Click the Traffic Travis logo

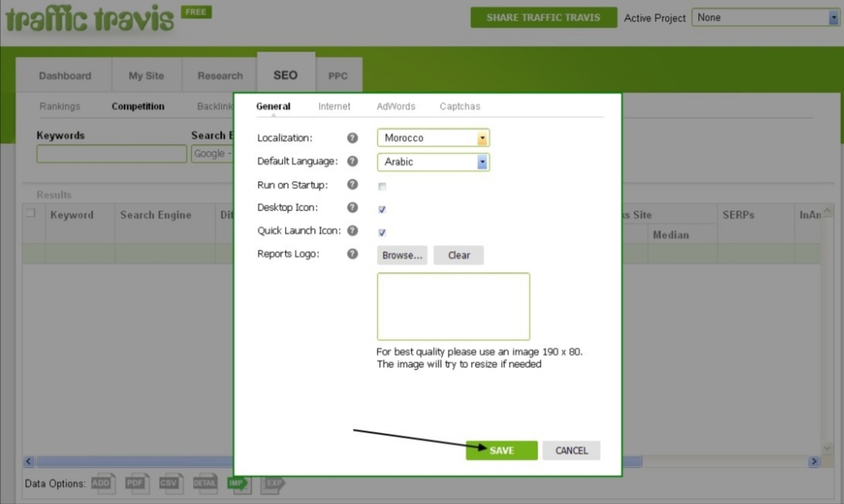pos(89,19)
